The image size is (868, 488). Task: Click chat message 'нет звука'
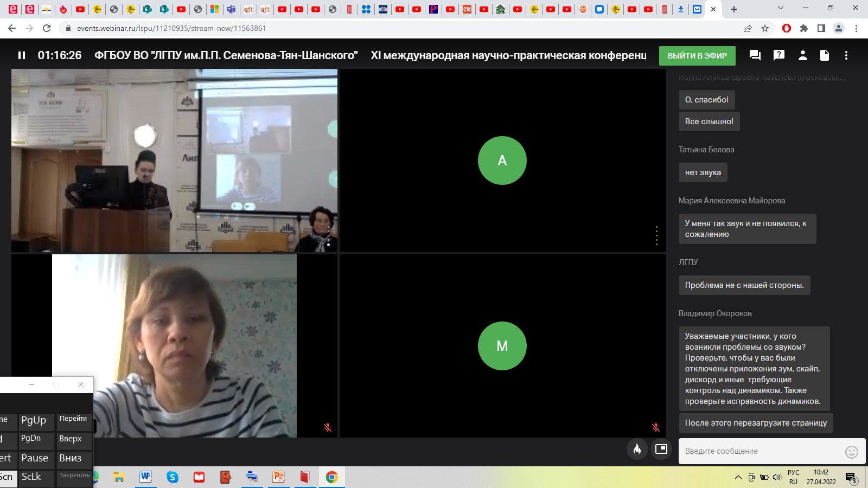click(x=703, y=172)
